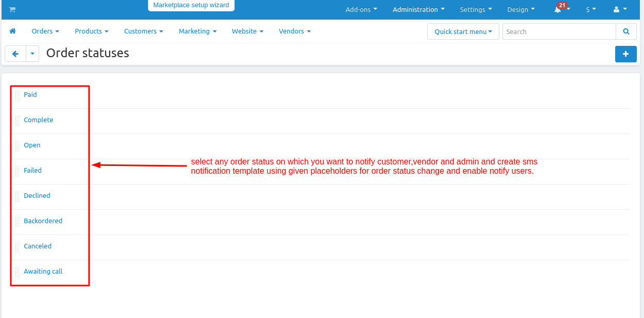Open the Failed order status
644x318 pixels.
pyautogui.click(x=32, y=171)
